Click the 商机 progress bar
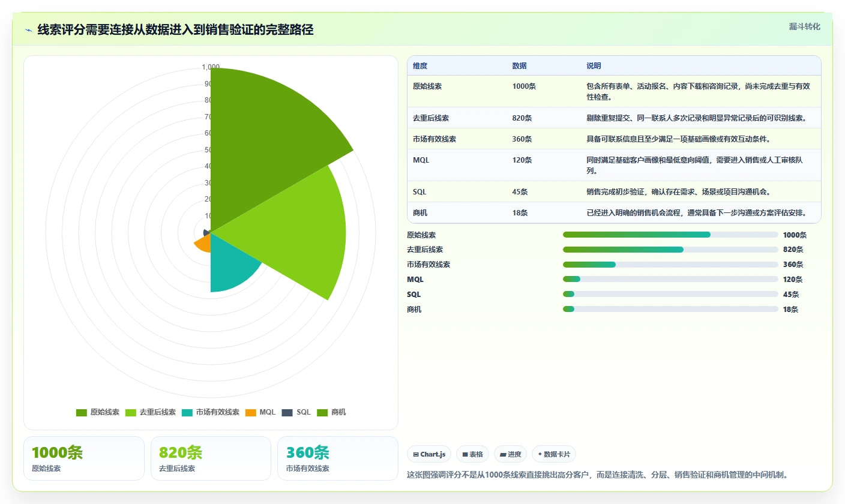The image size is (845, 504). (670, 309)
